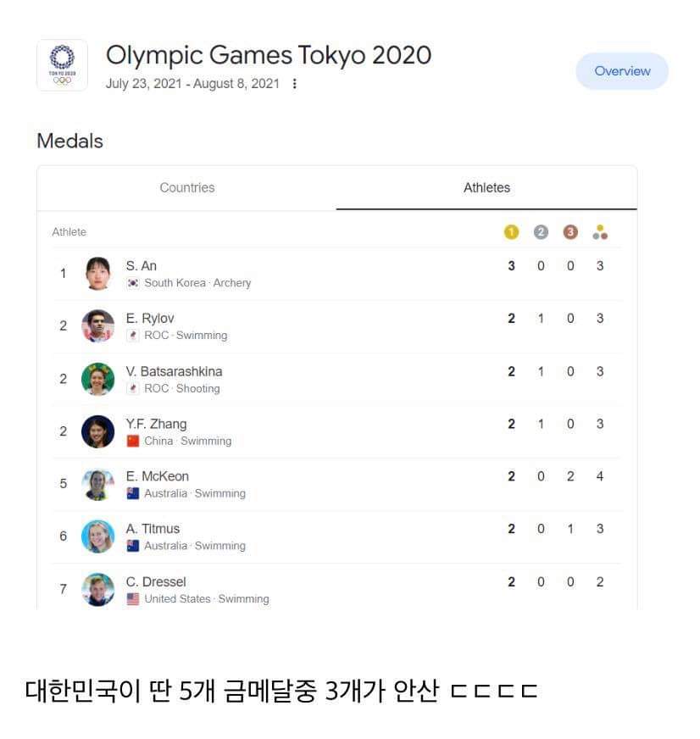
Task: Click the Tokyo 2020 Olympic logo icon
Action: 62,65
